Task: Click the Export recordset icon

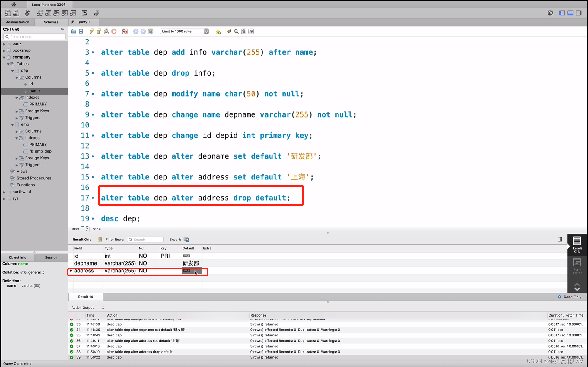Action: coord(186,240)
